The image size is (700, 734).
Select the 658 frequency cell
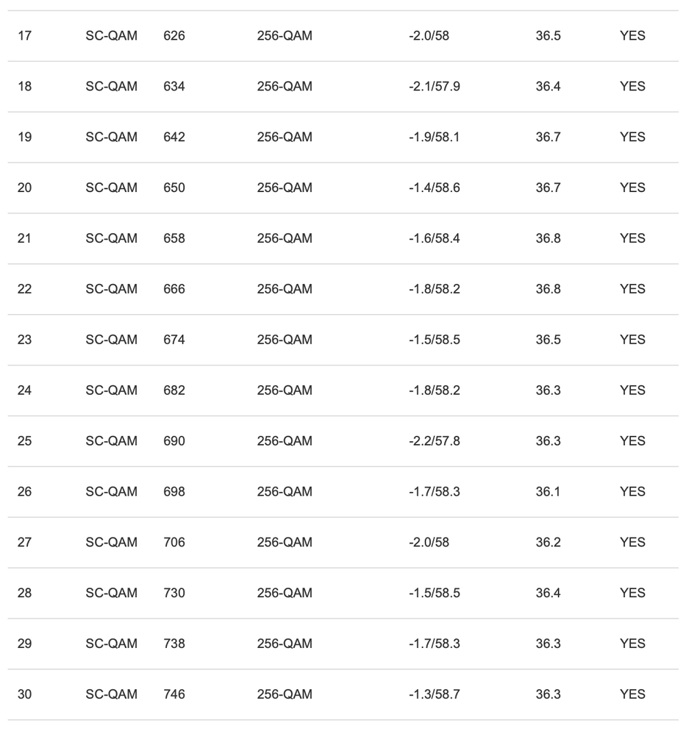(174, 238)
